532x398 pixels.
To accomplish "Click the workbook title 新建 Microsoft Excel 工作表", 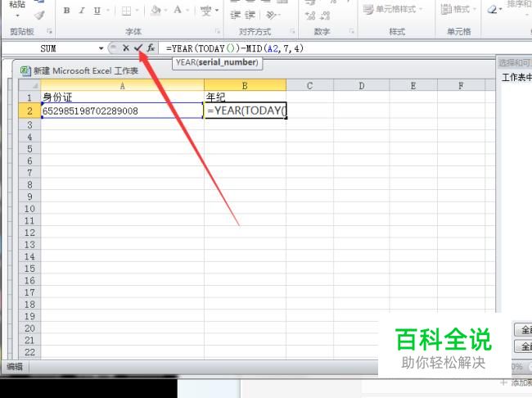I will tap(85, 71).
